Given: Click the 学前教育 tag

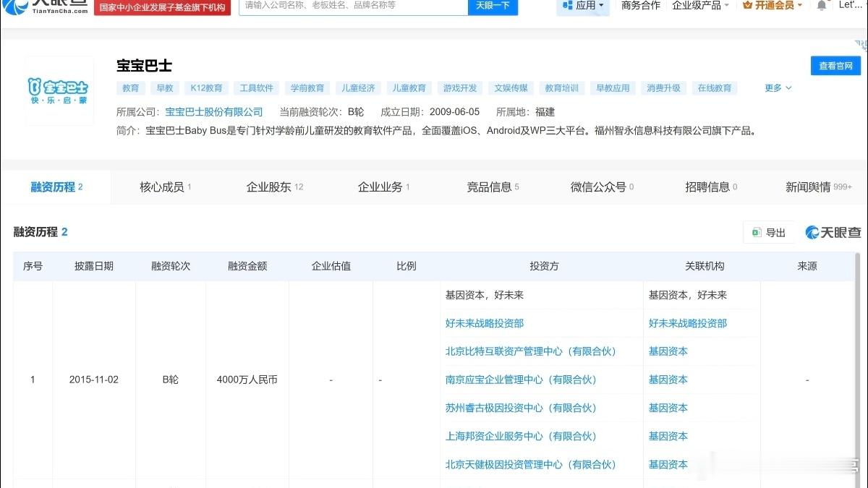Looking at the screenshot, I should [307, 88].
